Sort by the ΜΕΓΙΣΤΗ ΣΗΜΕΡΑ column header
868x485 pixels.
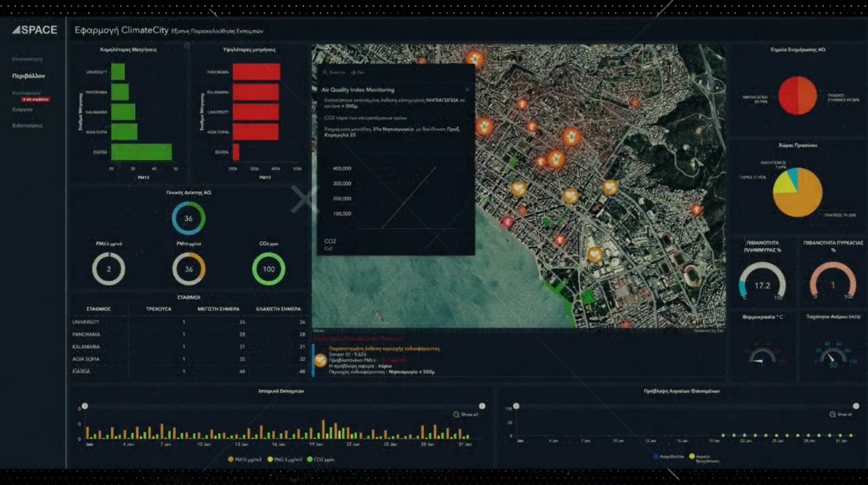pos(220,309)
